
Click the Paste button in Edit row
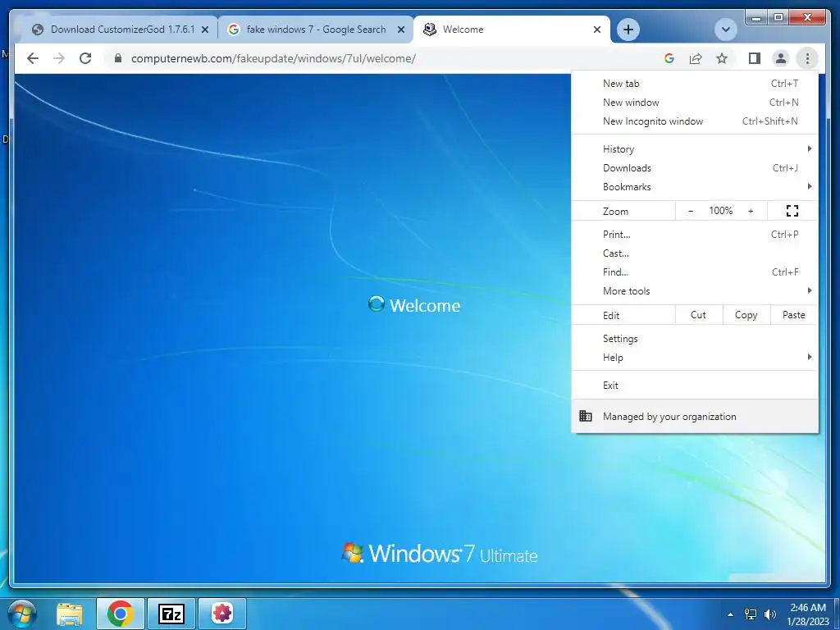point(794,315)
